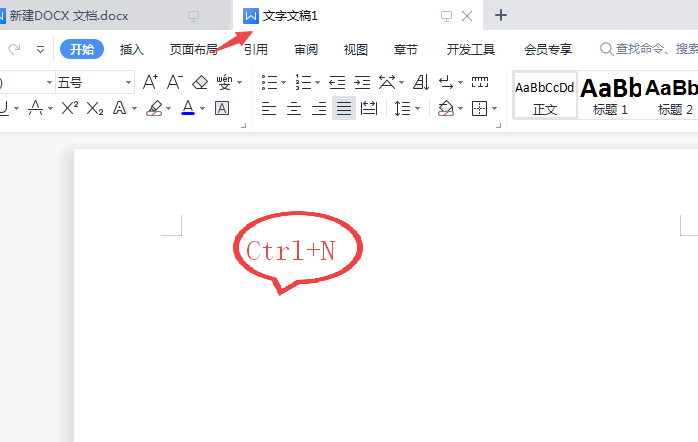Focus the 查找命令 search box
The width and height of the screenshot is (698, 442).
[x=649, y=49]
